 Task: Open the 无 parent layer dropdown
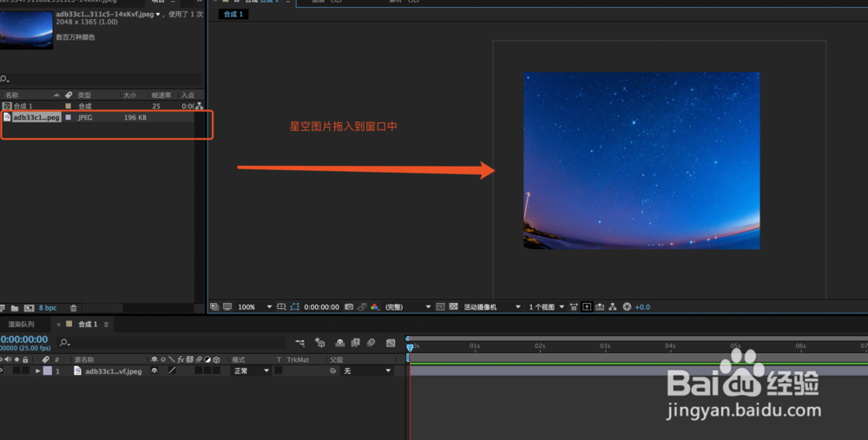click(x=366, y=371)
